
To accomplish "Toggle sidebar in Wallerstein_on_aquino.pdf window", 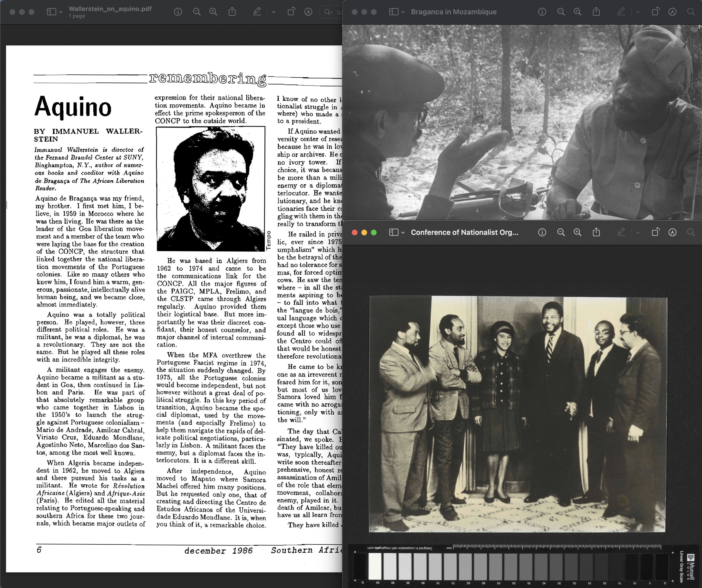I will click(51, 12).
